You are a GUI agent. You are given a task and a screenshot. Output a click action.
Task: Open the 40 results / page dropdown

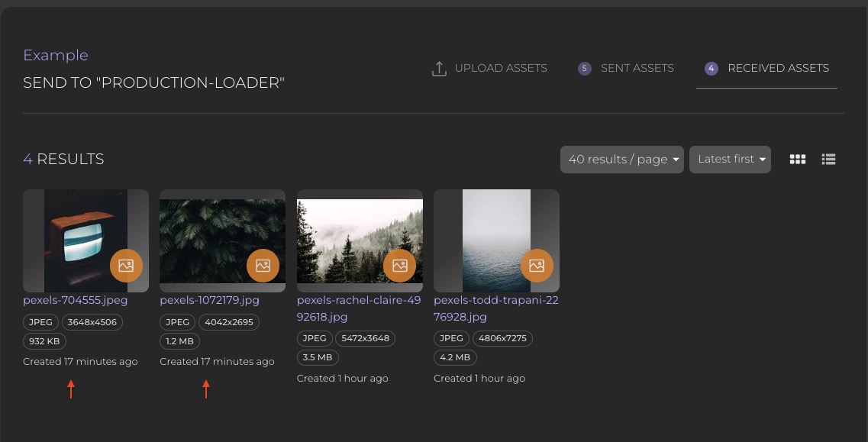coord(621,160)
